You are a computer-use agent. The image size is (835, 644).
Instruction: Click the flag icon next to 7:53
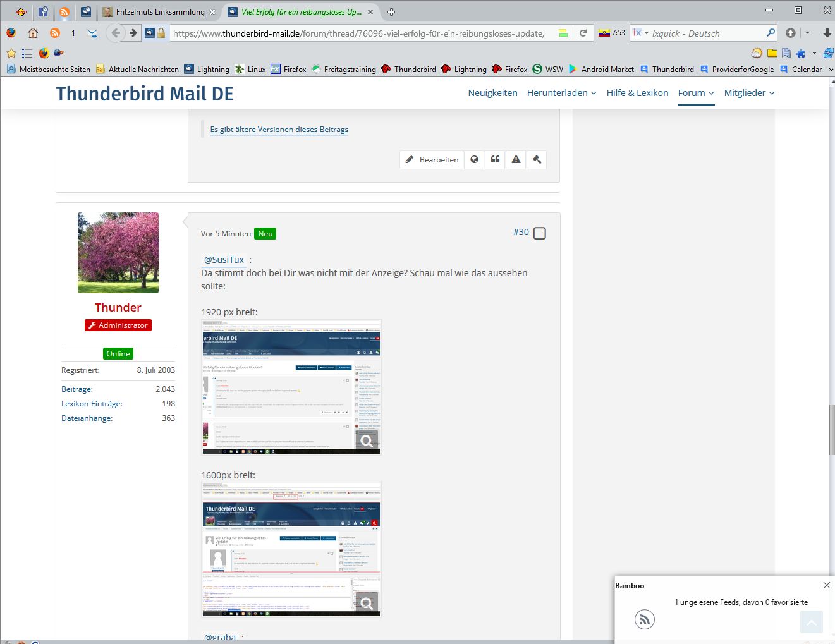[604, 33]
